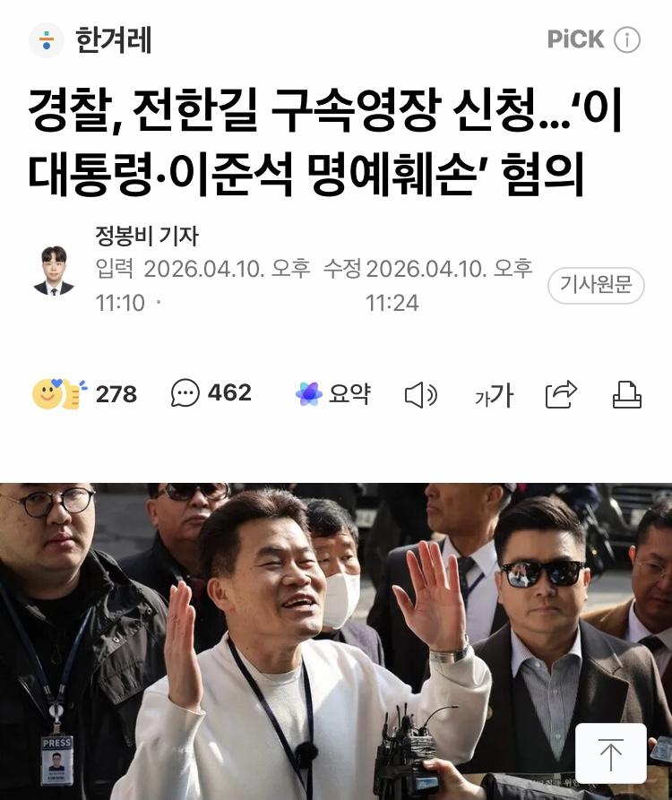This screenshot has width=672, height=800.
Task: Tap the PiCK label
Action: pos(575,39)
